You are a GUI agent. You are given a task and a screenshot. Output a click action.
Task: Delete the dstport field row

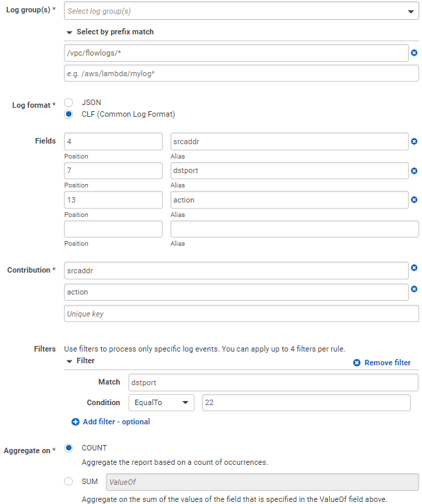414,171
